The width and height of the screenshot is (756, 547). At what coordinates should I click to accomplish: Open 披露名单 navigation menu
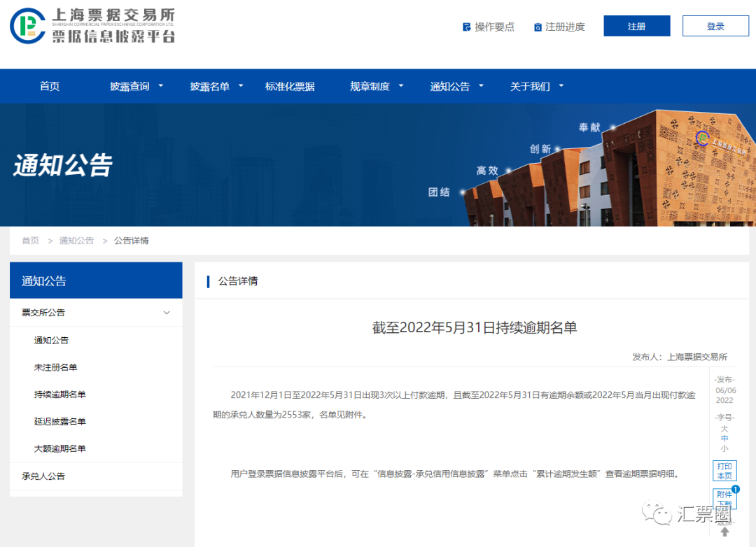(x=210, y=86)
